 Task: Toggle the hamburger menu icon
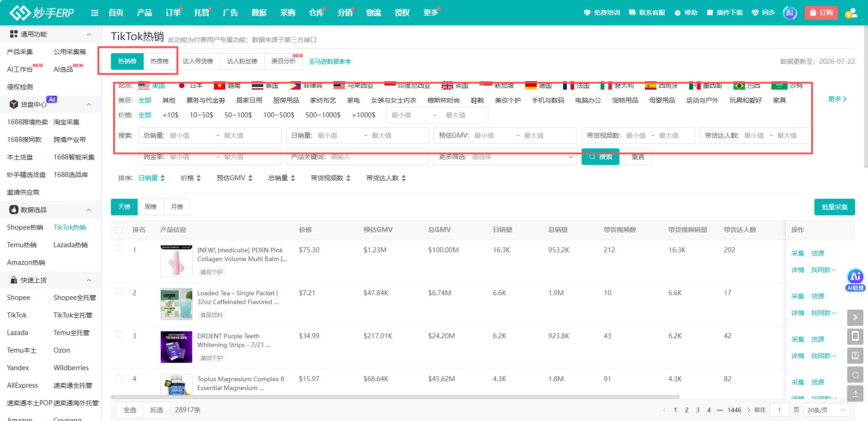(95, 13)
